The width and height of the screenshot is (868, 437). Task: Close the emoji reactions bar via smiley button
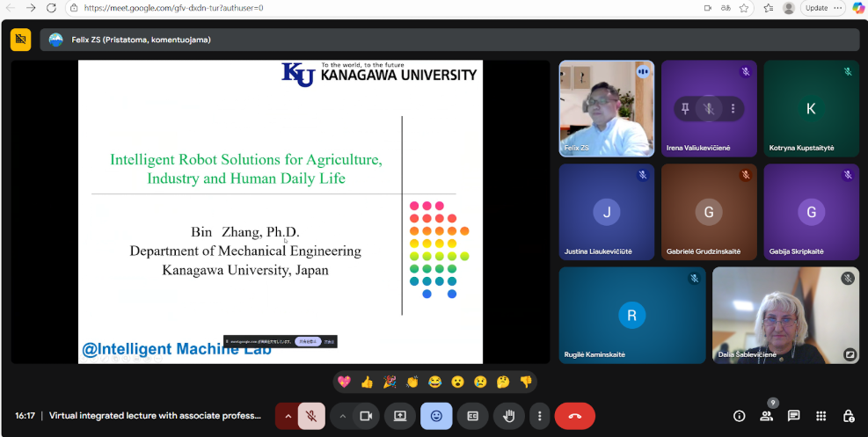click(436, 416)
